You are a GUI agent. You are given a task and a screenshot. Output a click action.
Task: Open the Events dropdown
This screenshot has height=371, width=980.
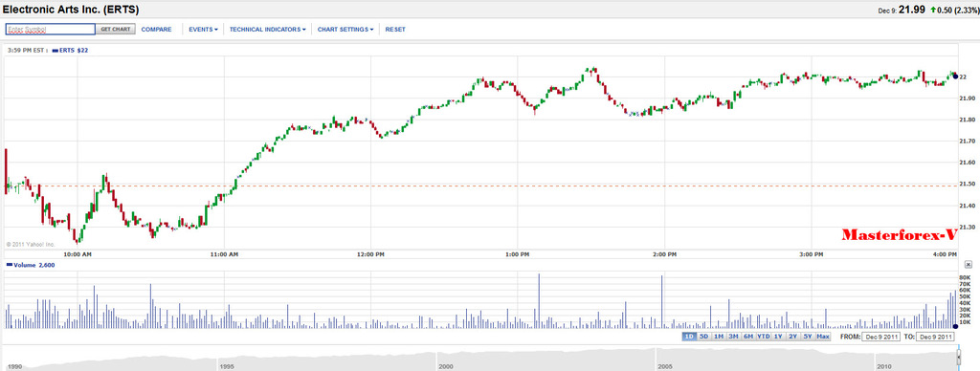pyautogui.click(x=203, y=30)
